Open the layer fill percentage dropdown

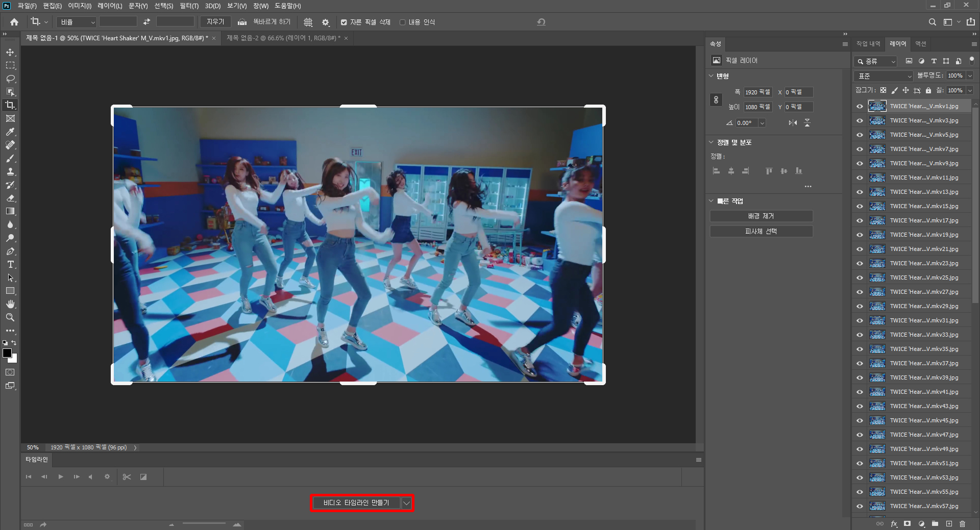970,90
